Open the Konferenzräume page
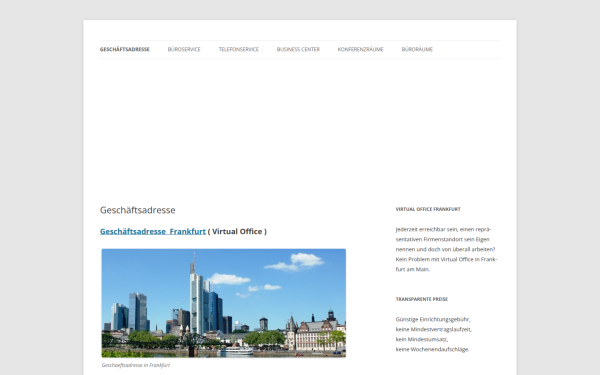 [x=360, y=49]
